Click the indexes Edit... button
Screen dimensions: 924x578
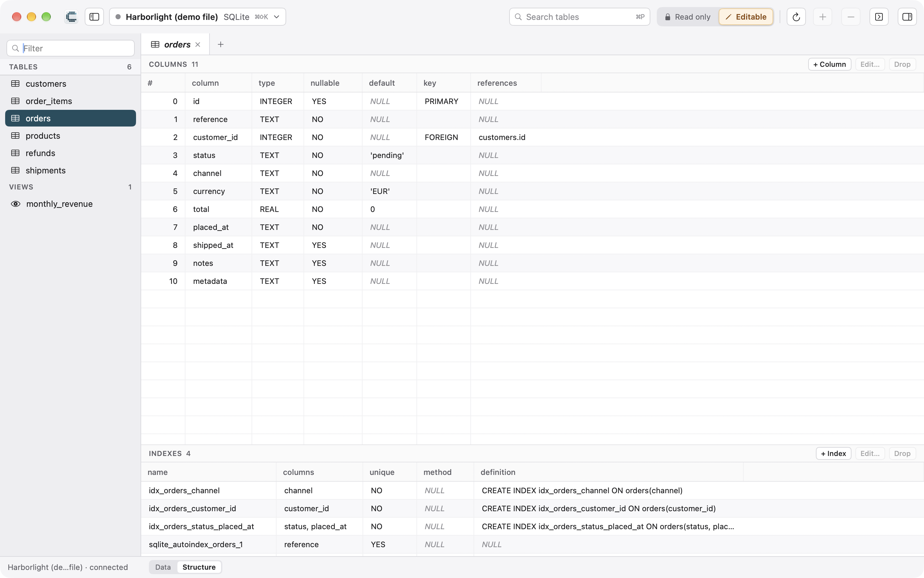(870, 453)
